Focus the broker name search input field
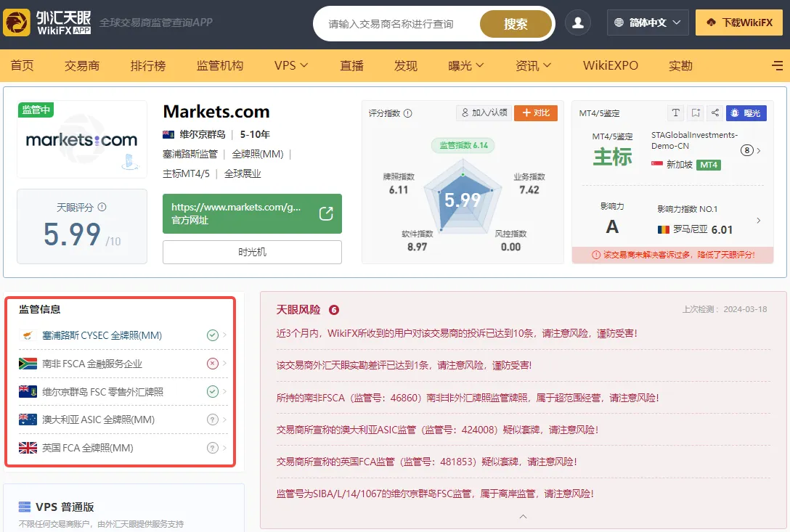Screen dimensions: 790x532 [x=396, y=24]
